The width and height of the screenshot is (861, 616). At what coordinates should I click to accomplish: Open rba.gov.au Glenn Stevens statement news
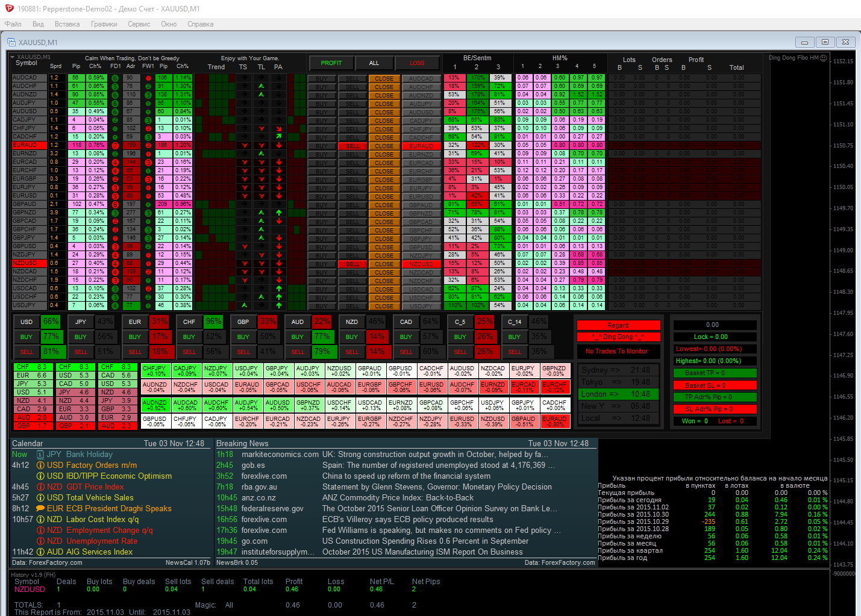click(384, 487)
